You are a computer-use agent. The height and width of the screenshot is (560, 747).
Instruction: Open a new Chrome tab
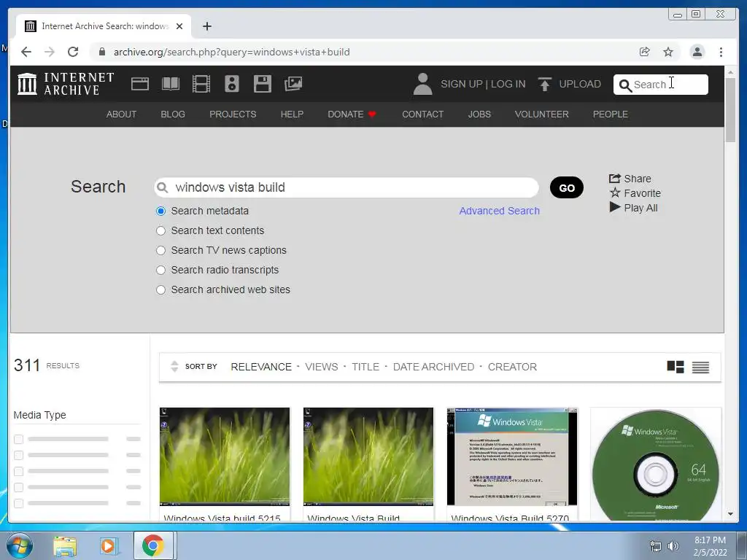pyautogui.click(x=206, y=26)
